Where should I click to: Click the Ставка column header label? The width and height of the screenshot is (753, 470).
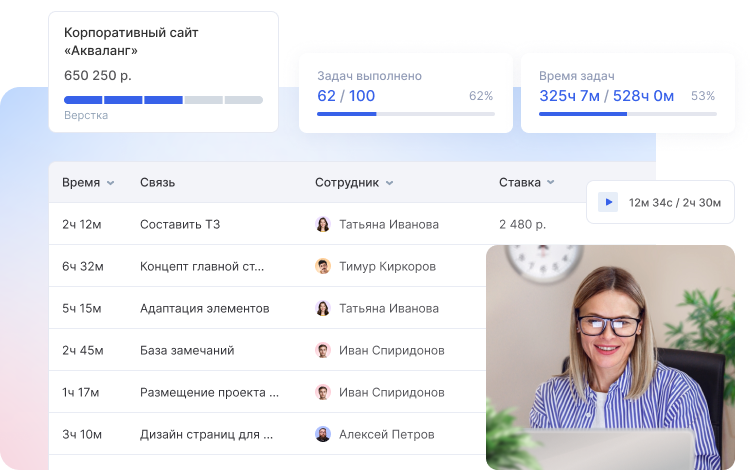(520, 182)
